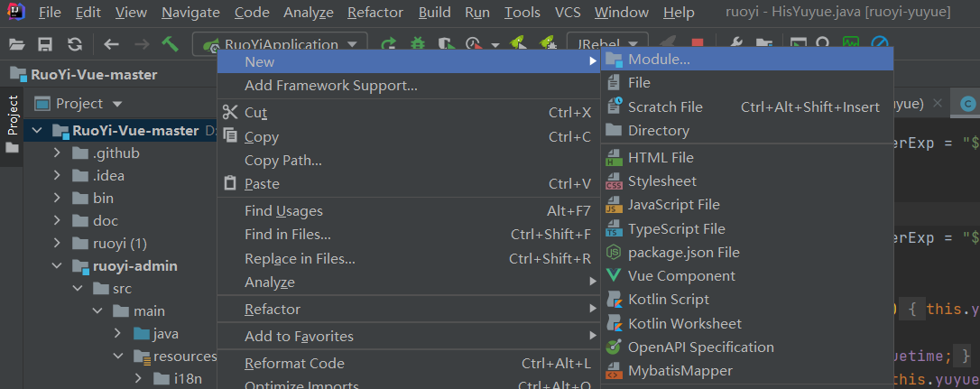This screenshot has height=389, width=980.
Task: Select Reformat Code in context menu
Action: (409, 364)
